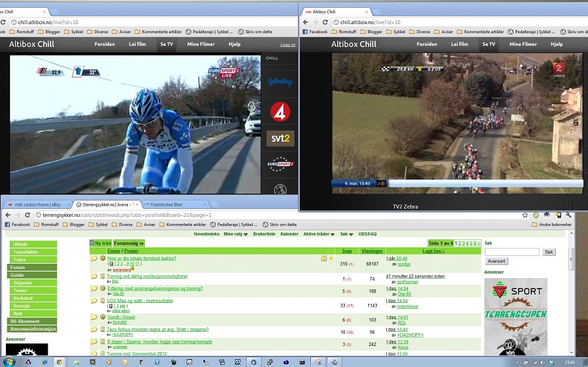Sort threads by the 'Lagt inn' column header

click(x=434, y=251)
